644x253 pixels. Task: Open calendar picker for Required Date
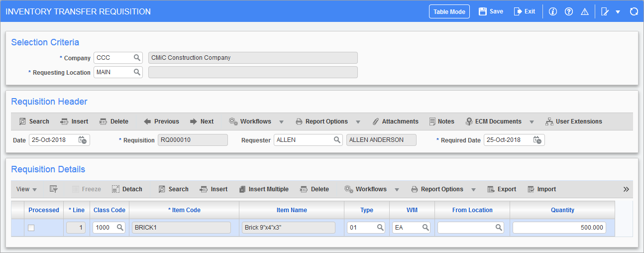point(537,140)
